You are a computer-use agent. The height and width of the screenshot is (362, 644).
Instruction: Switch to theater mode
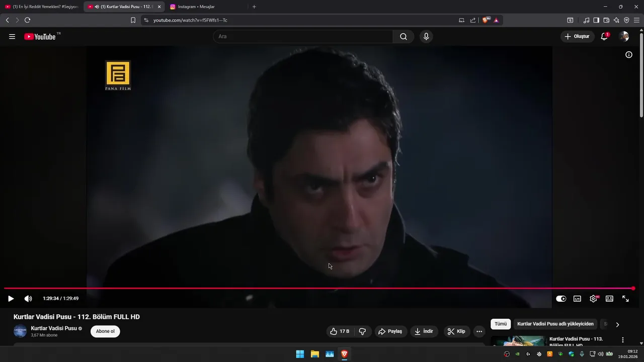click(609, 299)
